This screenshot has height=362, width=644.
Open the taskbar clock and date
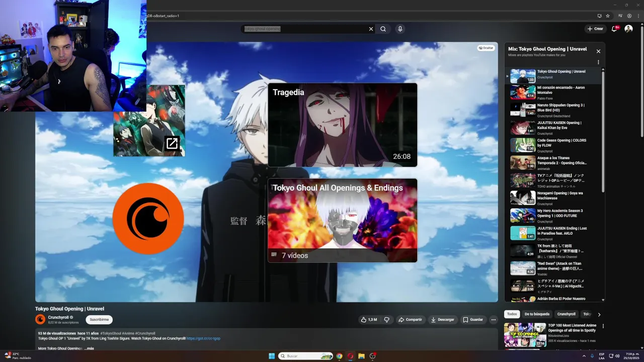(630, 356)
